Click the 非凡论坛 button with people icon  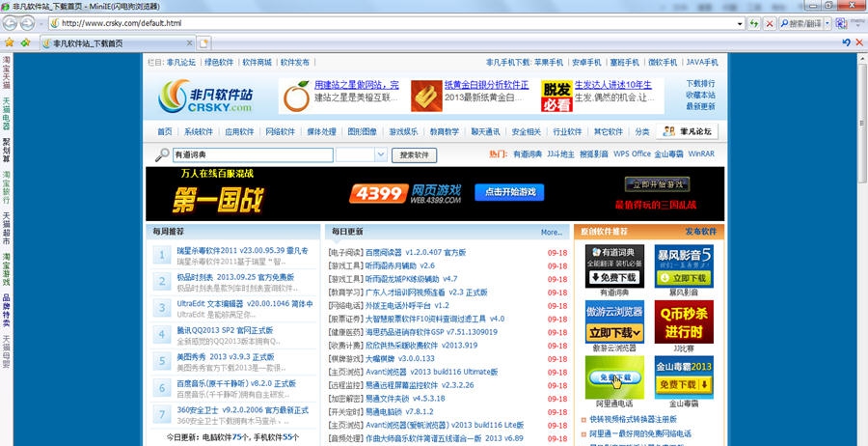687,131
